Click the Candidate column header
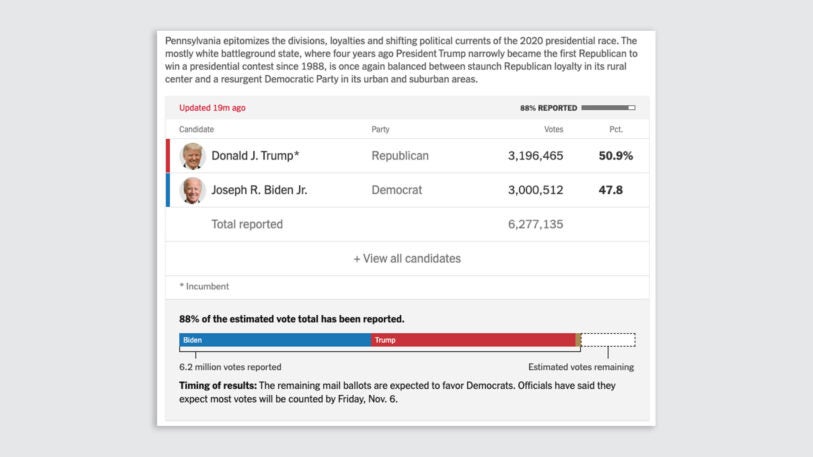This screenshot has width=813, height=457. click(197, 129)
